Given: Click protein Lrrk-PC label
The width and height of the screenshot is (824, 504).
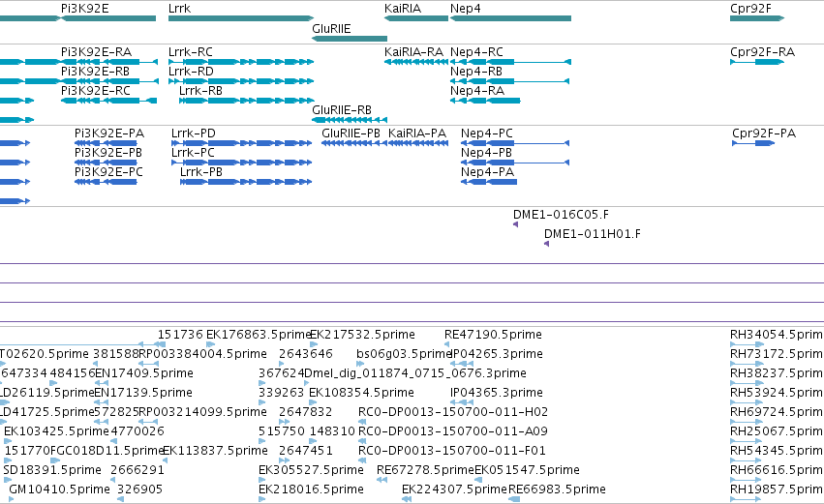Looking at the screenshot, I should coord(193,153).
